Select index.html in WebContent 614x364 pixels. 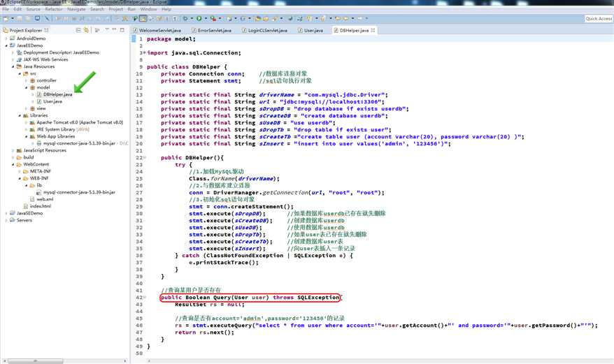41,206
